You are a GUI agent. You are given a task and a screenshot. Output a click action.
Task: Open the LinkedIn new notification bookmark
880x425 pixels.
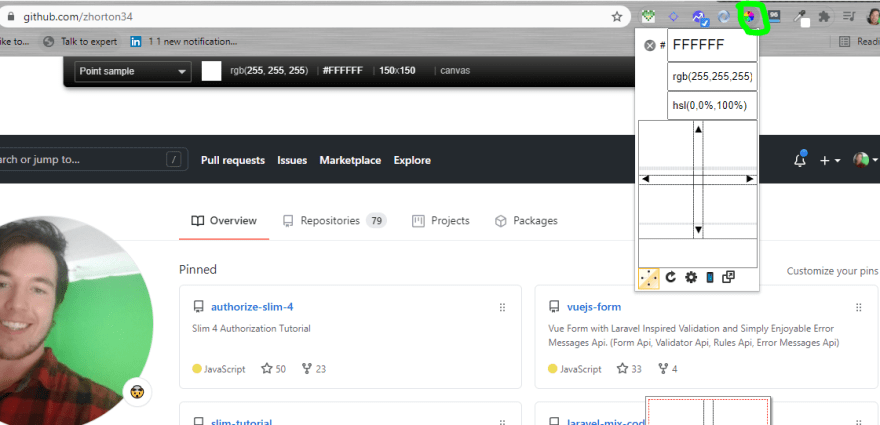(x=184, y=42)
